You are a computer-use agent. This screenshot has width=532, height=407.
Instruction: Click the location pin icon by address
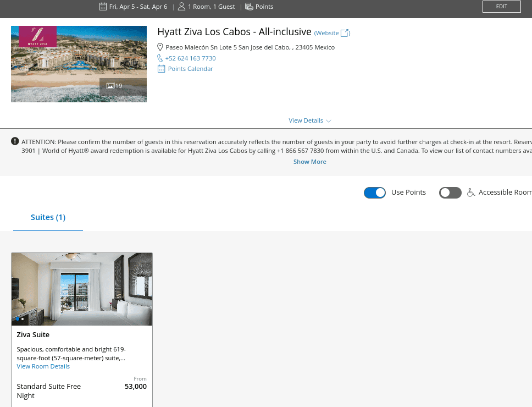160,47
